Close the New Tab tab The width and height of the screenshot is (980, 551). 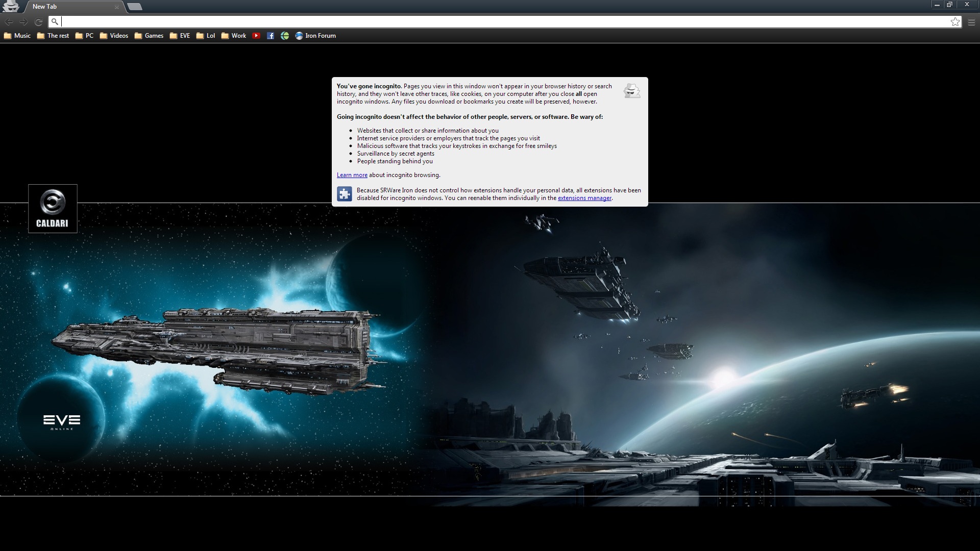(117, 7)
